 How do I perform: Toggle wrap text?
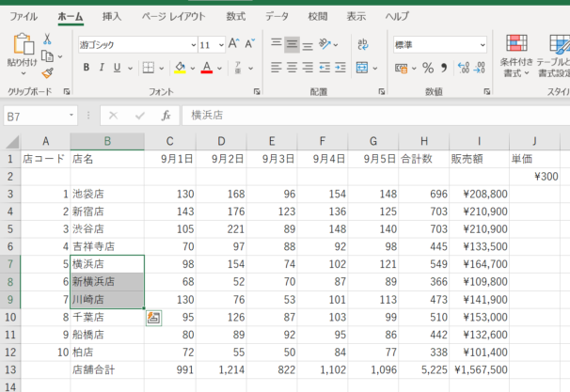[x=362, y=44]
